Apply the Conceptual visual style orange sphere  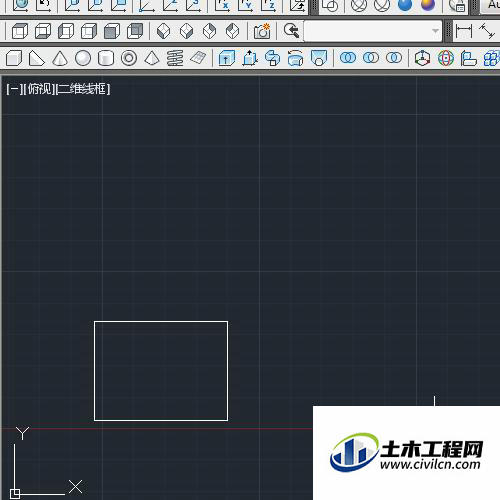point(428,5)
